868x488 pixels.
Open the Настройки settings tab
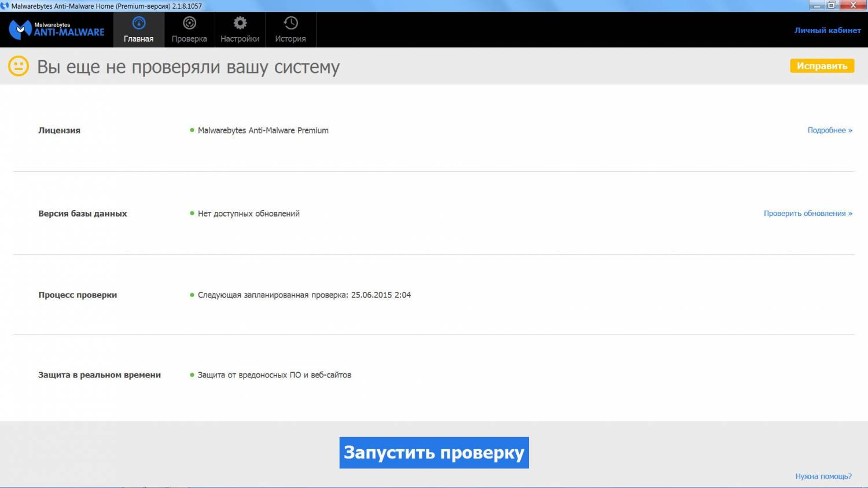pyautogui.click(x=240, y=30)
